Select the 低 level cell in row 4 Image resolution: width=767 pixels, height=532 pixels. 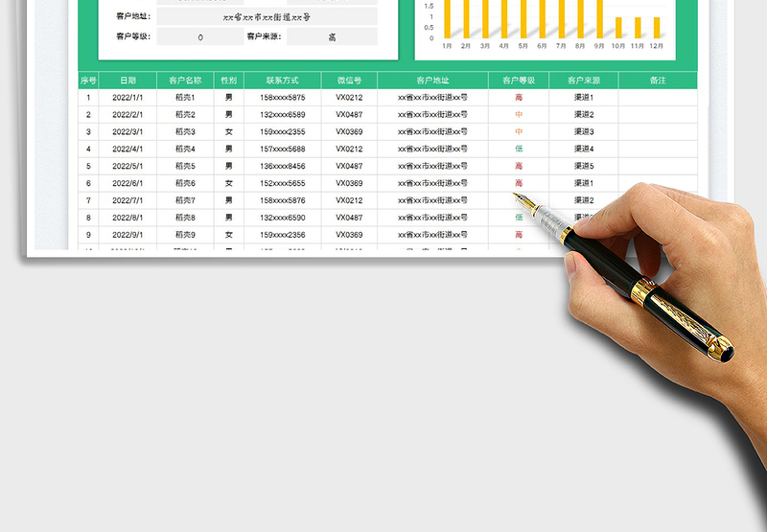519,149
